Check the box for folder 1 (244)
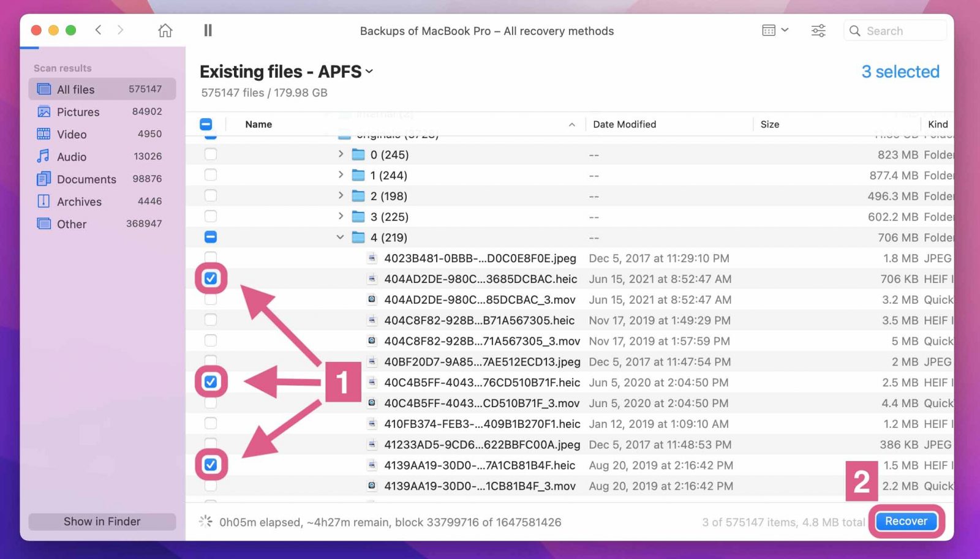 click(x=210, y=175)
